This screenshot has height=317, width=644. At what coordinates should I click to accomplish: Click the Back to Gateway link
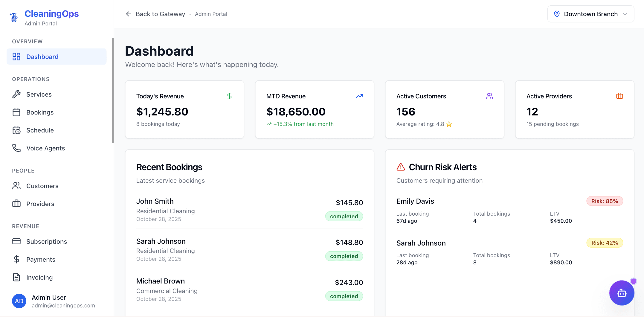(x=155, y=14)
